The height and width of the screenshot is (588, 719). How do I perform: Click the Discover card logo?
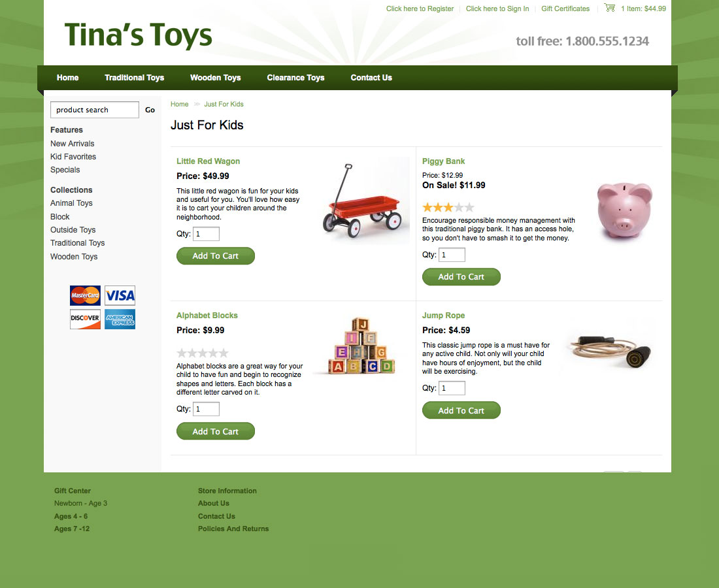(85, 319)
